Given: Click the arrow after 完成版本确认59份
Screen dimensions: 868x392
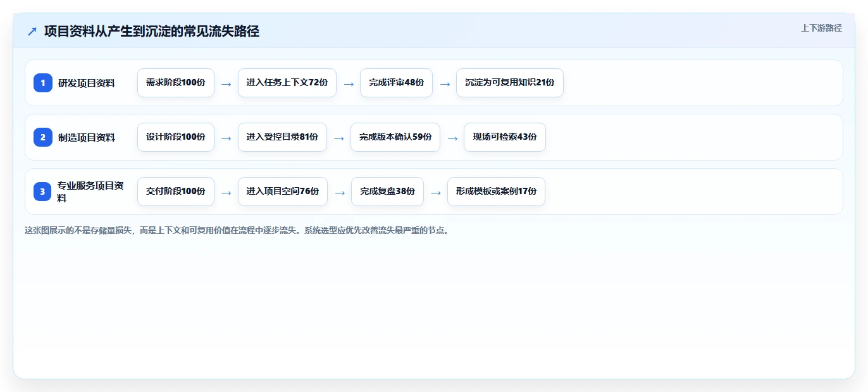Looking at the screenshot, I should [x=452, y=138].
